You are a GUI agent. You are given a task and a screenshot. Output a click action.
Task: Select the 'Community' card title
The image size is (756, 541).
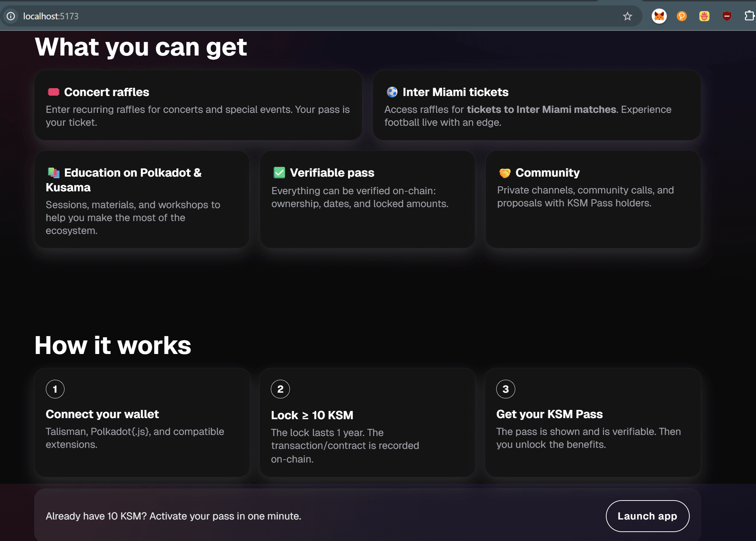click(547, 173)
